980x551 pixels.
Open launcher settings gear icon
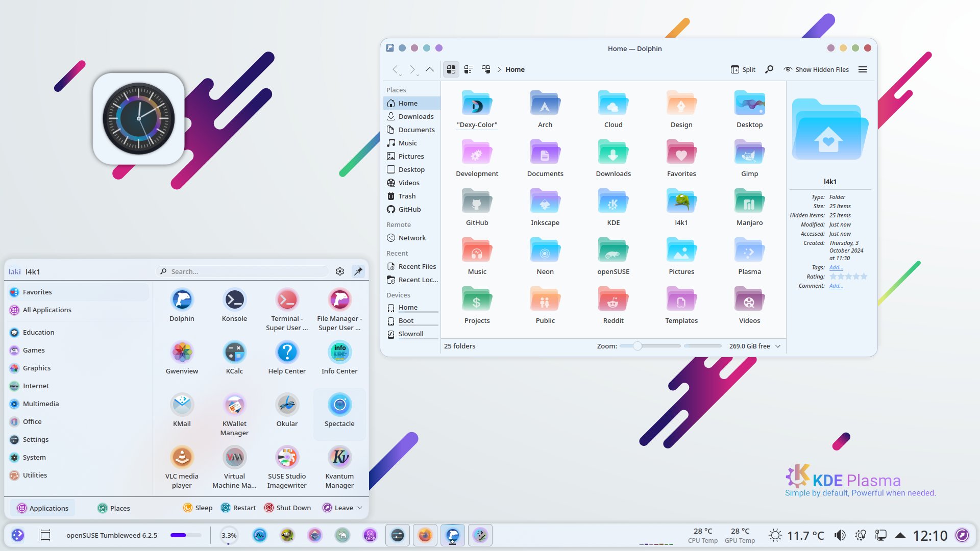pyautogui.click(x=340, y=271)
